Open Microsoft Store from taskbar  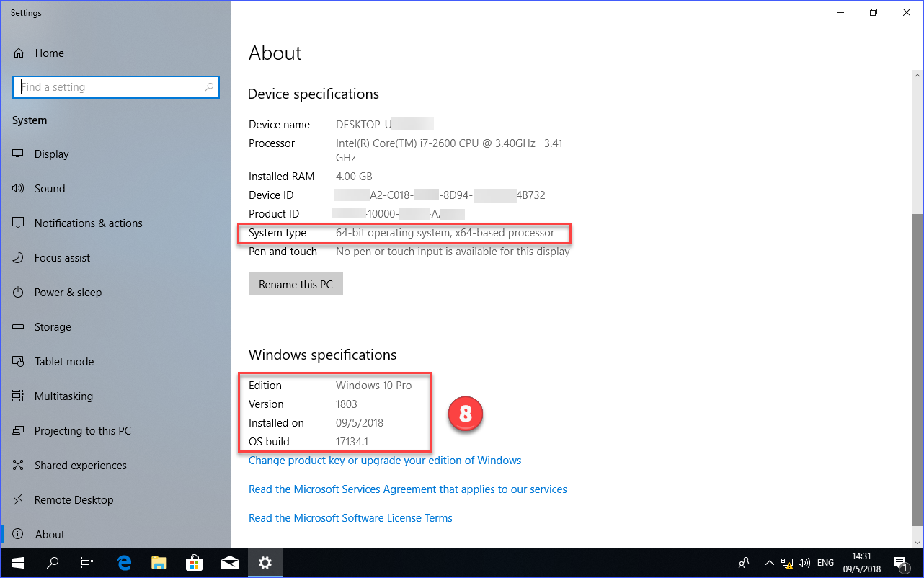pyautogui.click(x=195, y=563)
